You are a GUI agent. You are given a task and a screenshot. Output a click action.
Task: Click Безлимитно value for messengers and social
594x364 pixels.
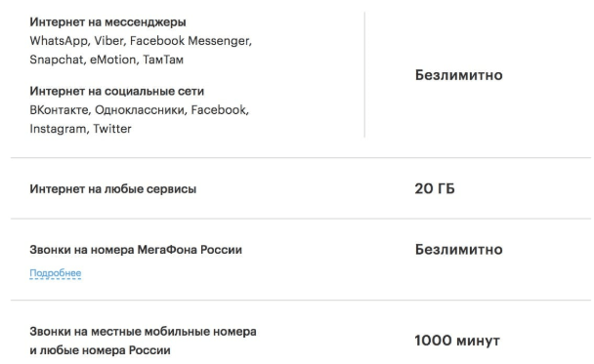click(x=459, y=75)
